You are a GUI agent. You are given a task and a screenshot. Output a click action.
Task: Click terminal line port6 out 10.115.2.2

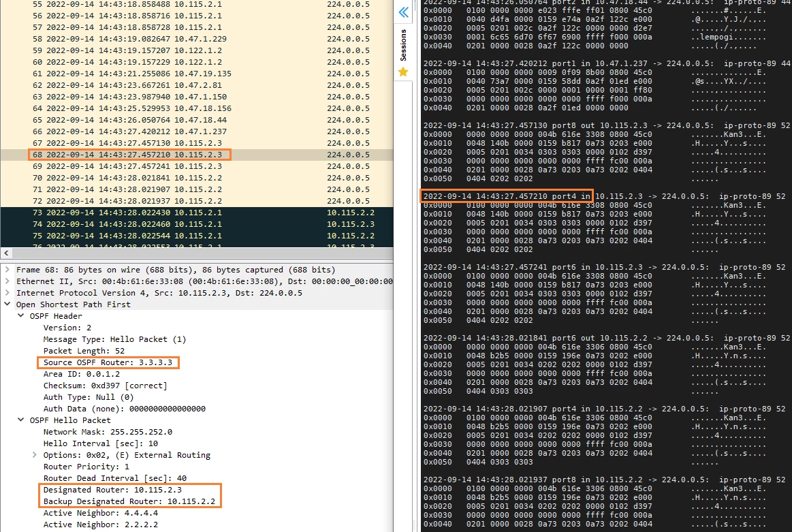[x=607, y=338]
